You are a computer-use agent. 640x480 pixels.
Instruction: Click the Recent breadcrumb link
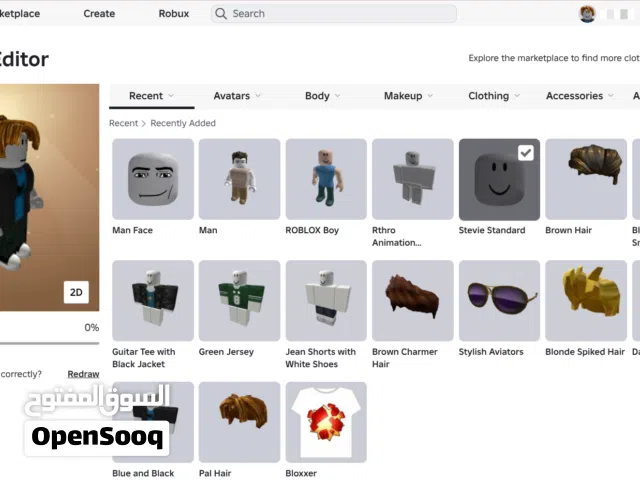(x=123, y=123)
